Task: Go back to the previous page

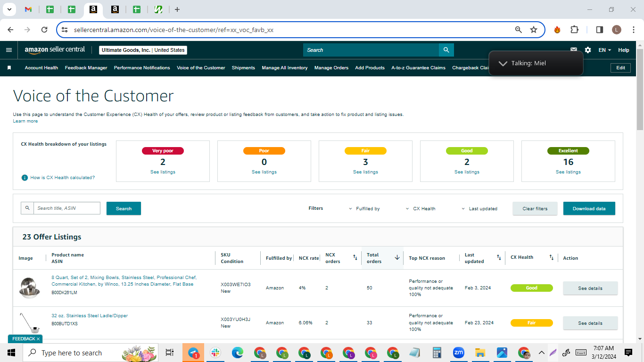Action: pos(10,30)
